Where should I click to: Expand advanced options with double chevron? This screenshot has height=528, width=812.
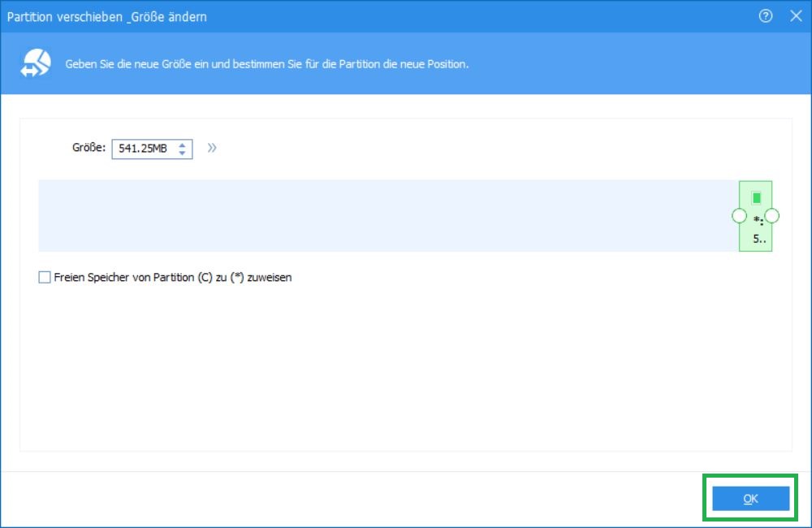[x=212, y=148]
